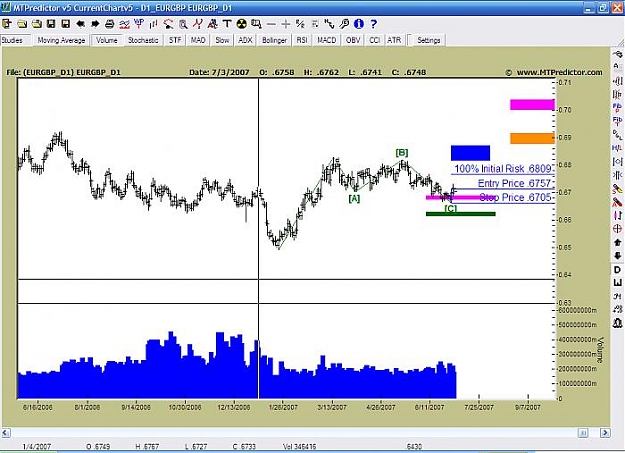Select the Fib P tool in right sidebar

coord(617,107)
